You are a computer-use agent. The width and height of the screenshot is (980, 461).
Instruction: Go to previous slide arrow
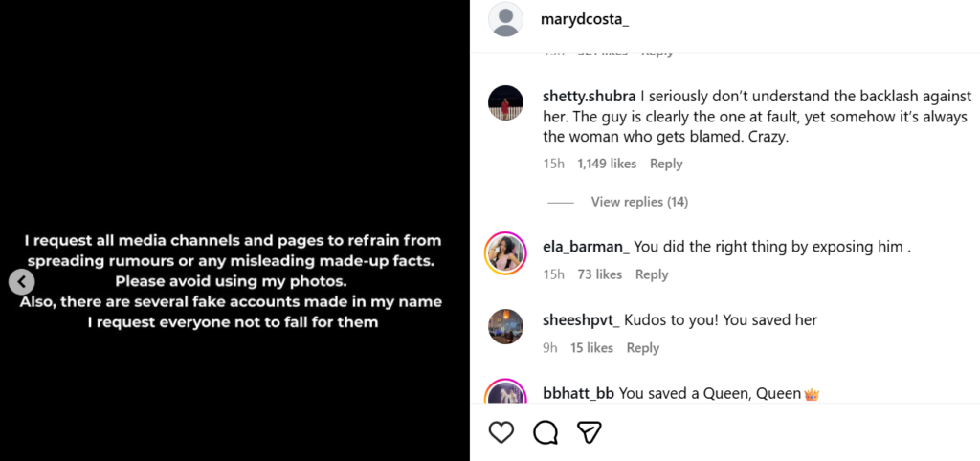(x=22, y=281)
